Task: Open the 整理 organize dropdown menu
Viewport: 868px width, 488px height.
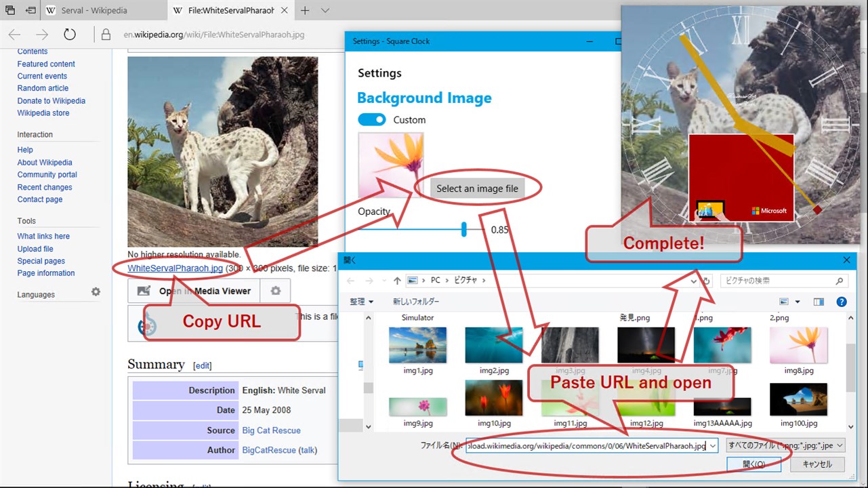Action: click(362, 302)
